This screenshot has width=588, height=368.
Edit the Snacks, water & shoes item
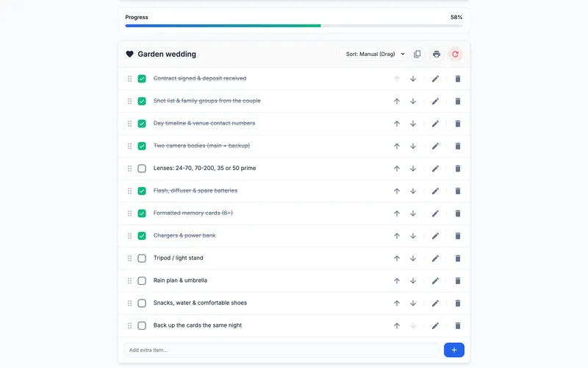coord(435,303)
